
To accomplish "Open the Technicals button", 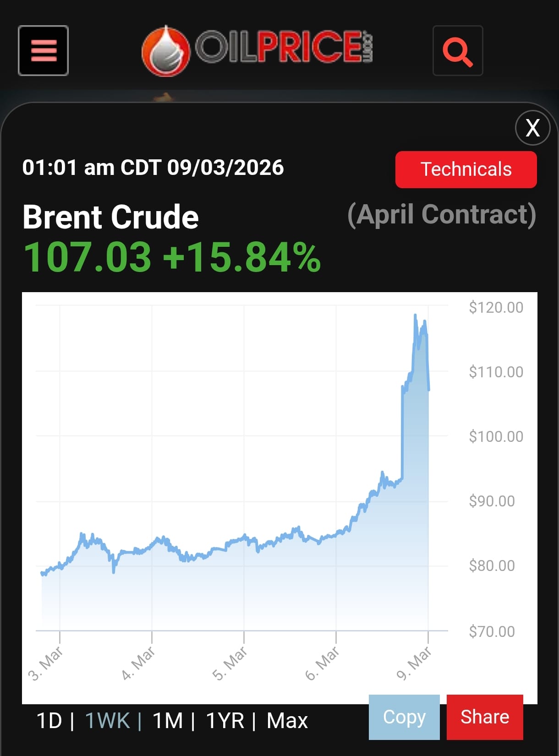I will click(466, 169).
